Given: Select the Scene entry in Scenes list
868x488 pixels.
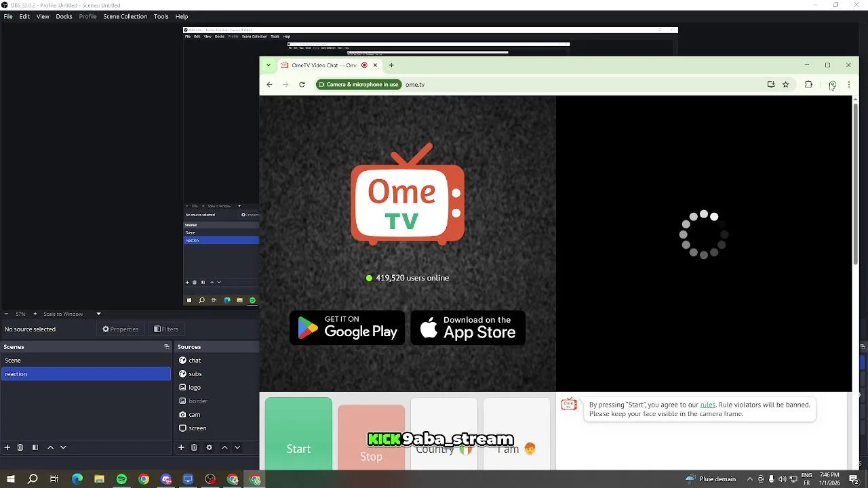Looking at the screenshot, I should [x=86, y=361].
